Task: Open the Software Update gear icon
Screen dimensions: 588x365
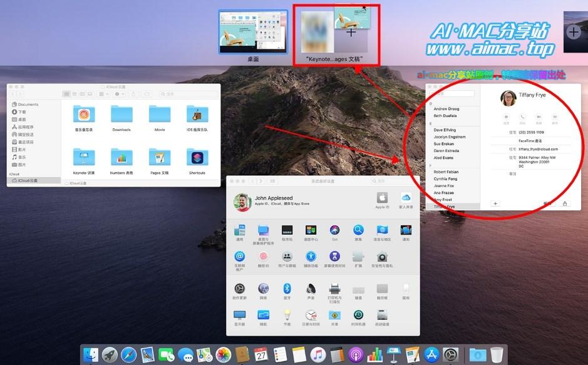Action: (x=240, y=289)
